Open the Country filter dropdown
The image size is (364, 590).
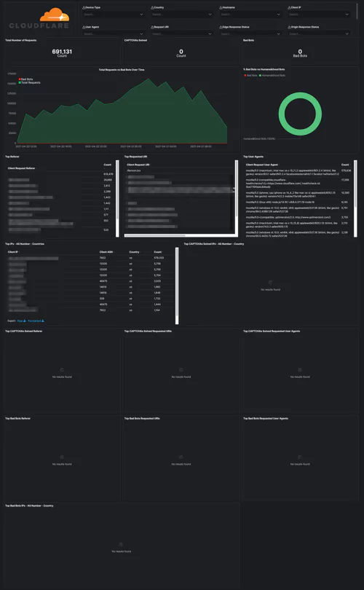182,15
